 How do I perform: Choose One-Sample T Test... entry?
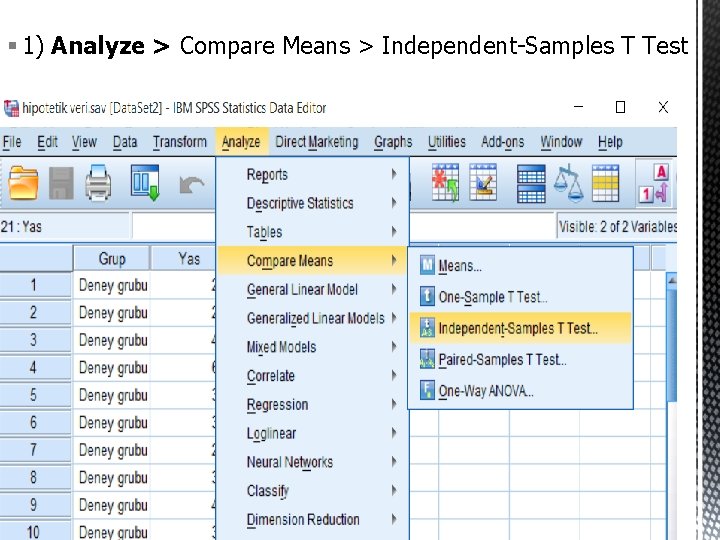[520, 297]
